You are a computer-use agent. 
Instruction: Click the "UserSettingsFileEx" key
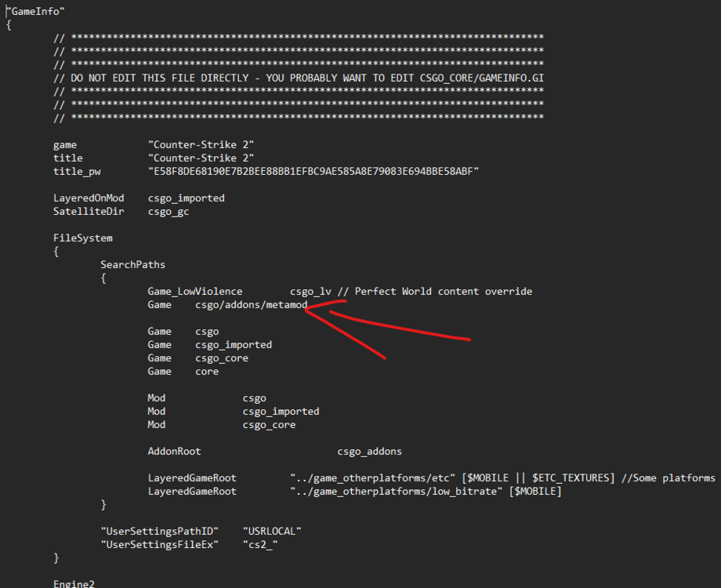pos(160,545)
